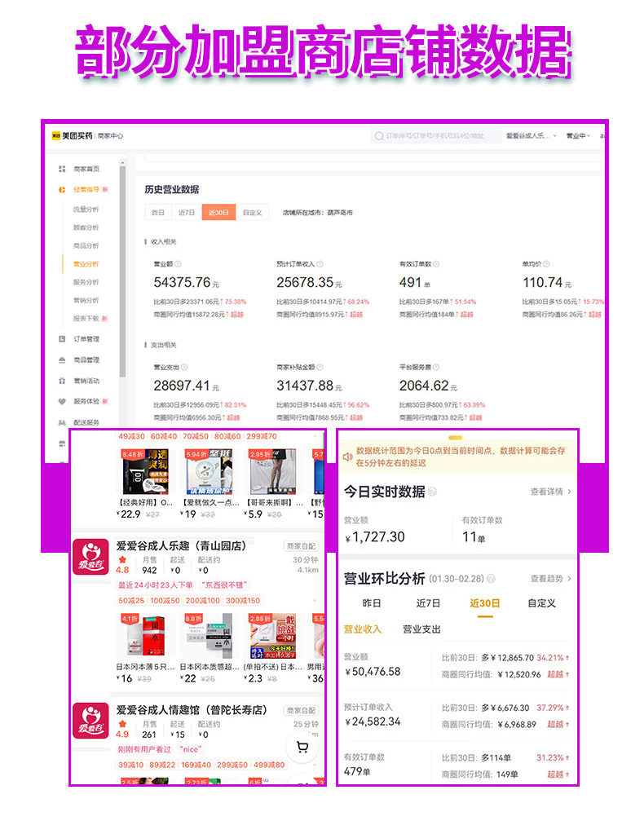
Task: Click info icon beside 商家补贴金额
Action: pos(320,367)
